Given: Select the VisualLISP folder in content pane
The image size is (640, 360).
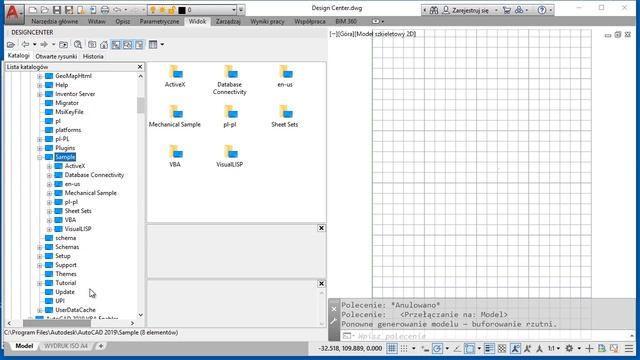Looking at the screenshot, I should 229,157.
